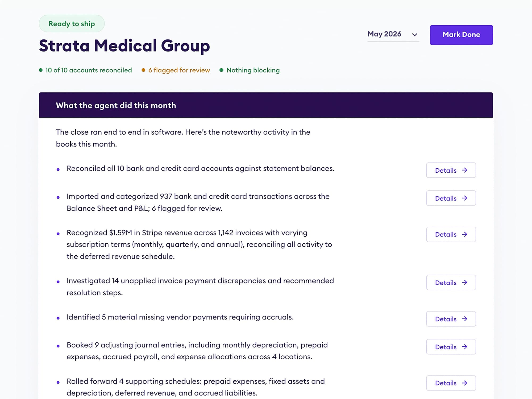View Details for 9 adjusting journal entries
Screen dimensions: 532x399
click(x=451, y=347)
